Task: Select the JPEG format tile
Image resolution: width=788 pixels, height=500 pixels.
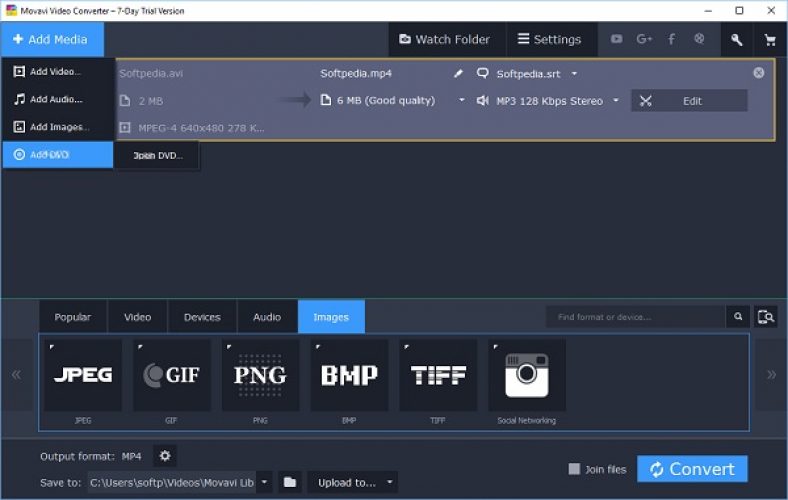Action: tap(83, 375)
